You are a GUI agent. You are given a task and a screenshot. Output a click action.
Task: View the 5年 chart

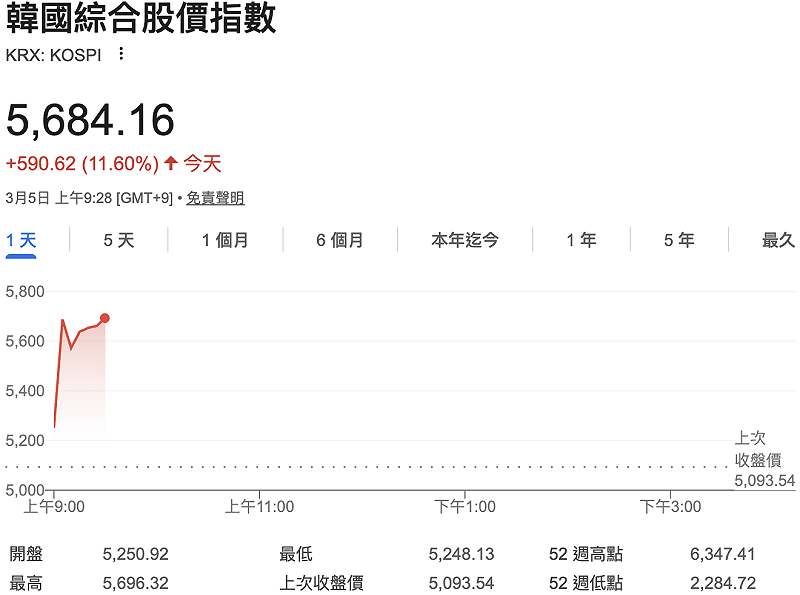[677, 240]
